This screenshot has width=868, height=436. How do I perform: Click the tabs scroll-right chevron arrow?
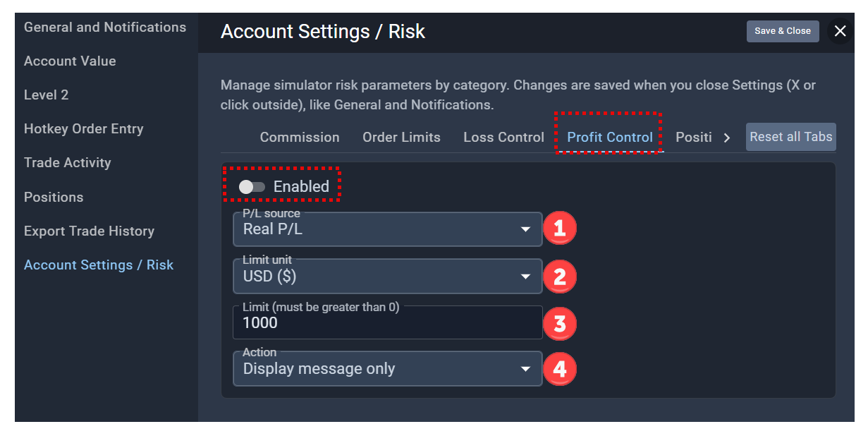(727, 138)
